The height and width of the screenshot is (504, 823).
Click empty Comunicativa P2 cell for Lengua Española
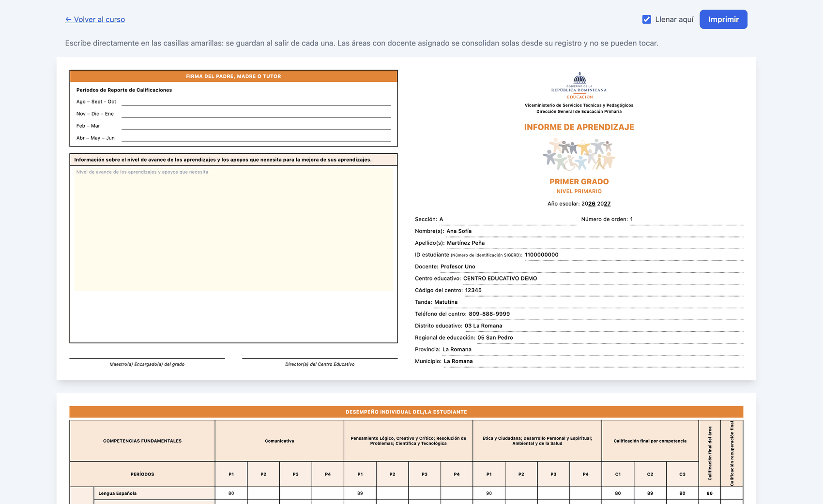pos(263,493)
